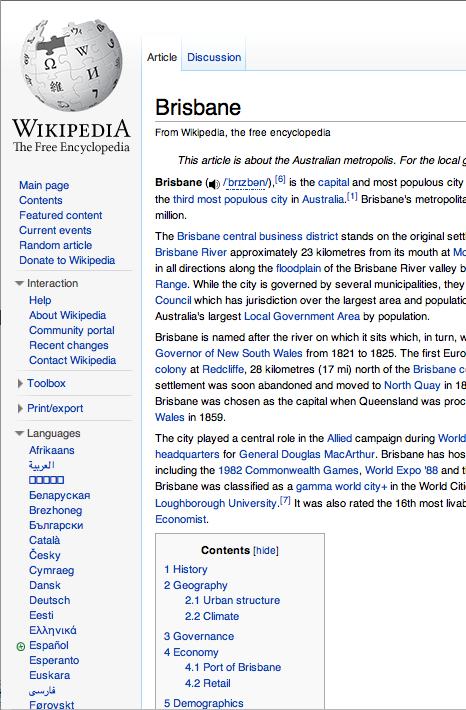Select the Ελληνικά language link

(x=53, y=630)
